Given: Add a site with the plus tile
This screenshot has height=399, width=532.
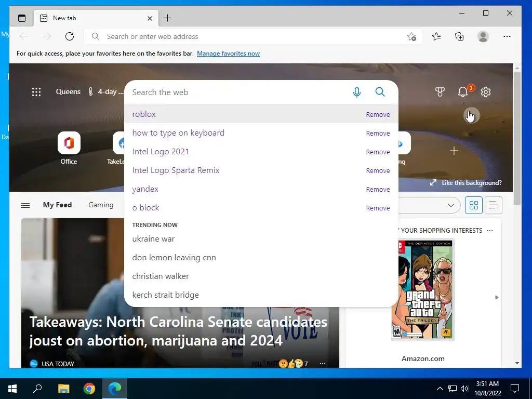Looking at the screenshot, I should [x=454, y=151].
